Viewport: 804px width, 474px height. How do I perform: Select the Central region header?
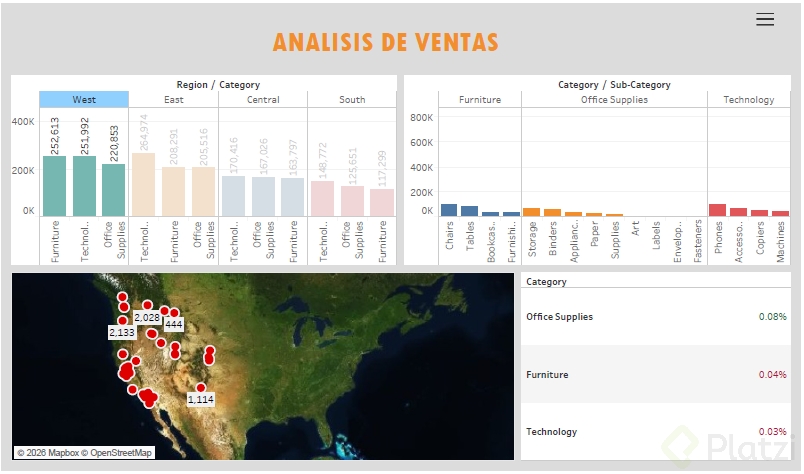263,100
